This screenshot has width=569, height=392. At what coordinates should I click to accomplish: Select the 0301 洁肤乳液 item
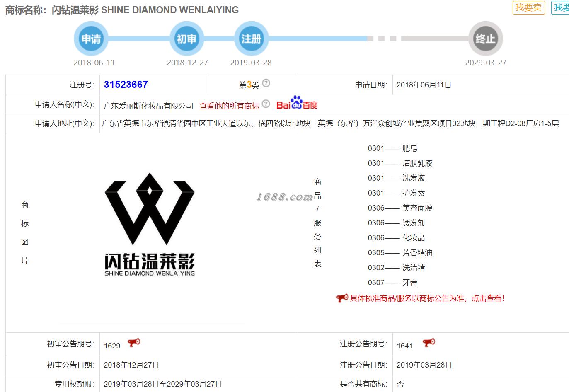tap(400, 163)
